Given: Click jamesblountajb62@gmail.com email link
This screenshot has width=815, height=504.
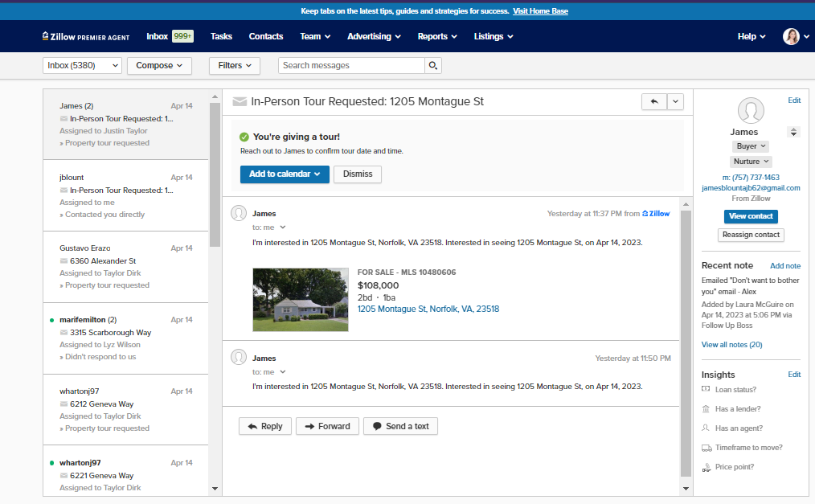Looking at the screenshot, I should tap(751, 188).
